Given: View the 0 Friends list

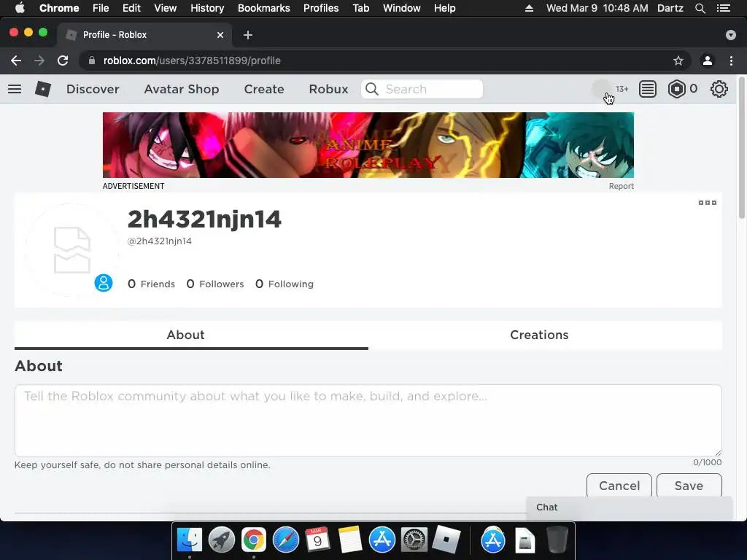Looking at the screenshot, I should 151,284.
